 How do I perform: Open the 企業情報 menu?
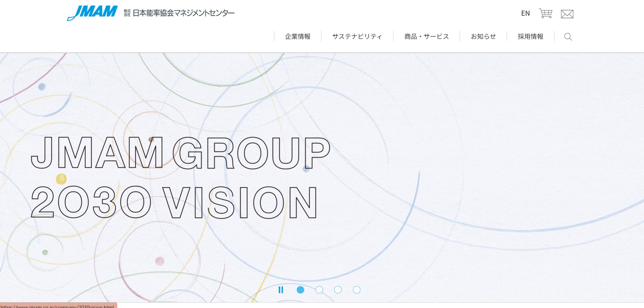[298, 36]
